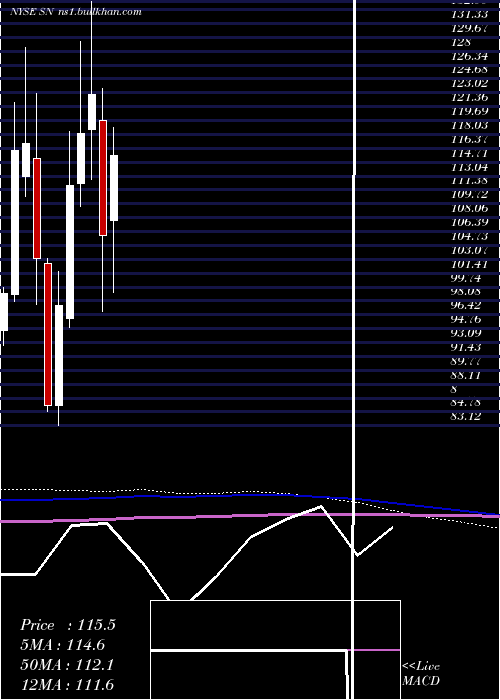Click the 114.71 price axis label
The height and width of the screenshot is (700, 500).
click(470, 153)
